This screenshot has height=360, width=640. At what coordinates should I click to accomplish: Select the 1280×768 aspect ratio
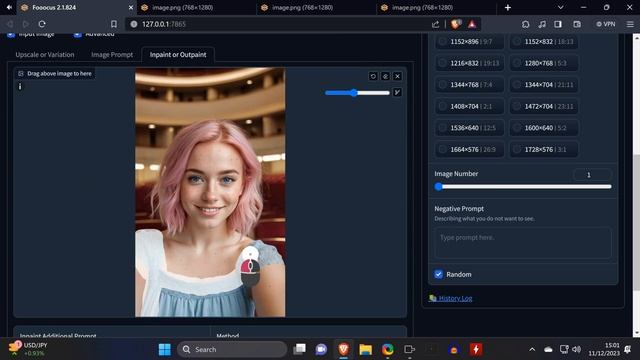pyautogui.click(x=544, y=63)
